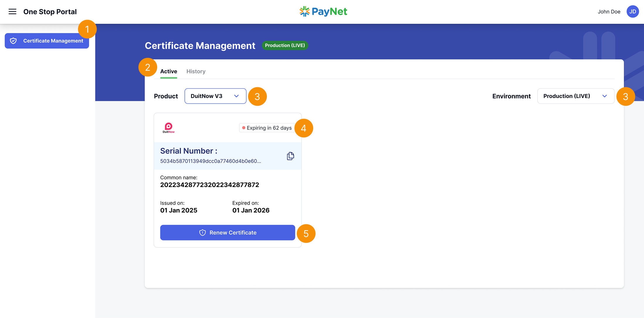Click the DuitNow product logo

pos(169,128)
